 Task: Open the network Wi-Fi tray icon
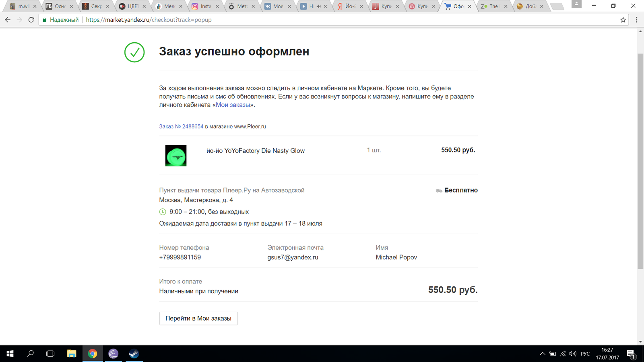(563, 354)
